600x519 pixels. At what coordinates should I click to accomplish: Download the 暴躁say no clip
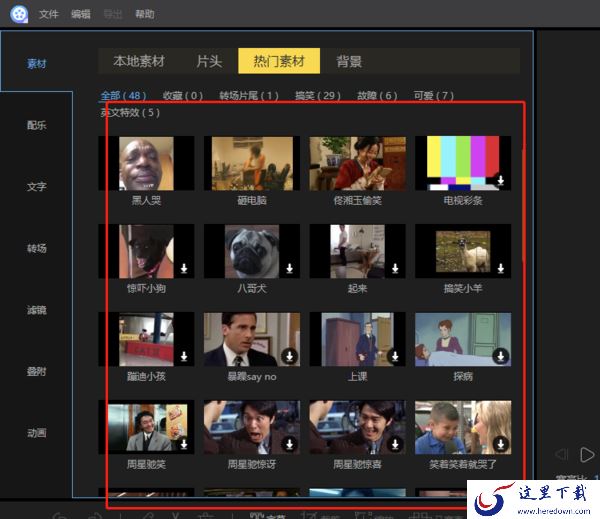point(290,356)
